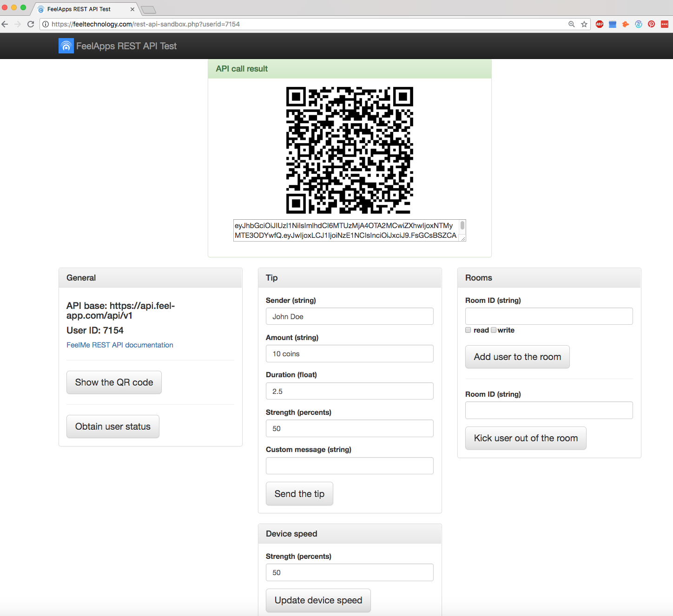Open the FeelMe REST API documentation
Screen dimensions: 673x616
[x=119, y=345]
